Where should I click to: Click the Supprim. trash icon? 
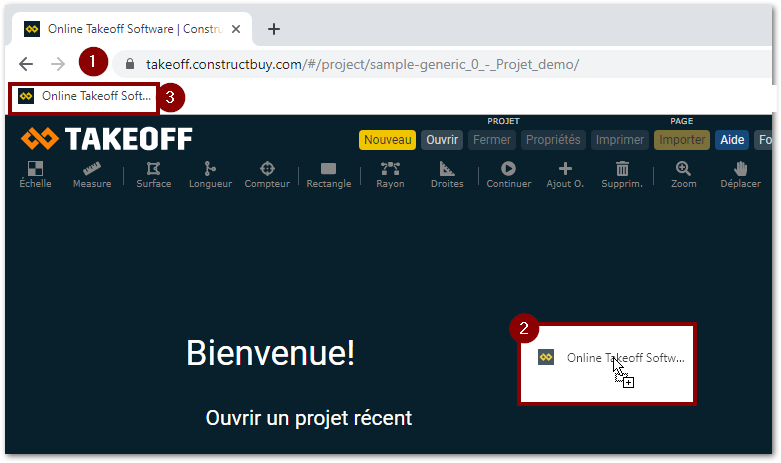623,174
